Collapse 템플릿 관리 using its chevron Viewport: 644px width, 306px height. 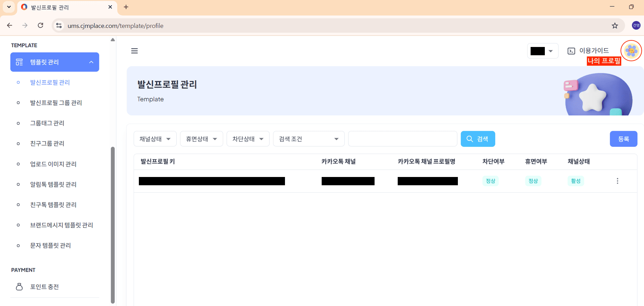point(91,62)
